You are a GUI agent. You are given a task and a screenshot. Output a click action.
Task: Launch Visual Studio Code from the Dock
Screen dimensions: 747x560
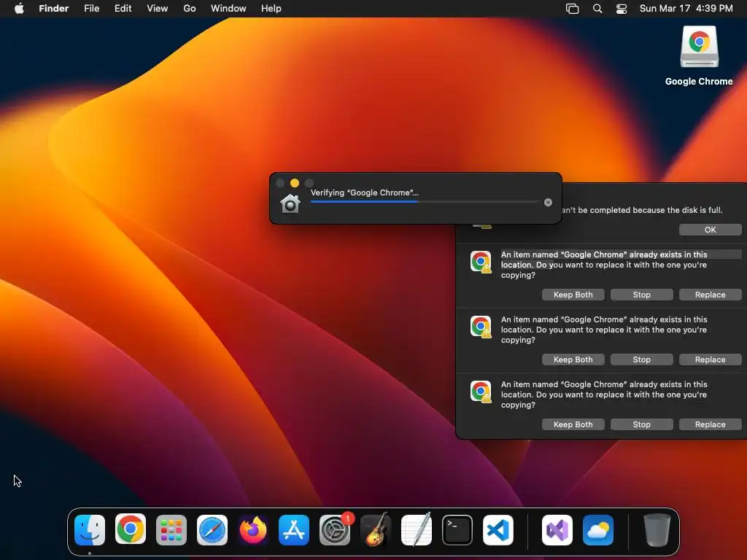click(498, 529)
